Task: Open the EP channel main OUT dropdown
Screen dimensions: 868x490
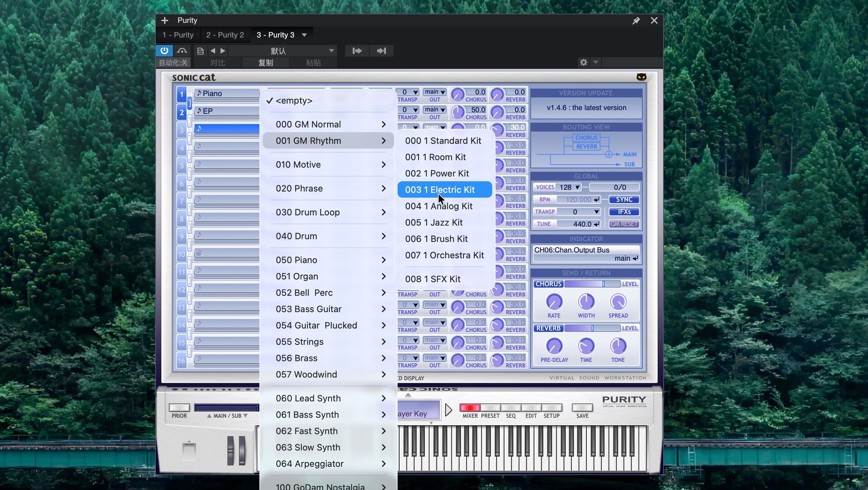Action: coord(435,109)
